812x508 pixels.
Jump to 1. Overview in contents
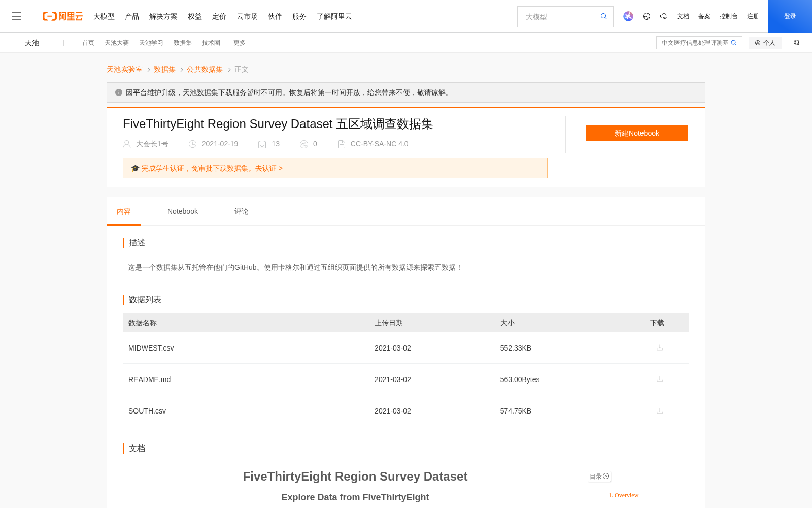[623, 495]
